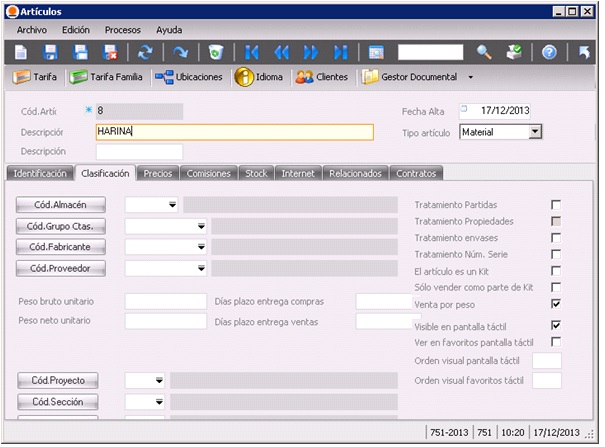Go to first record with navigation arrow
The width and height of the screenshot is (605, 447).
click(x=251, y=52)
